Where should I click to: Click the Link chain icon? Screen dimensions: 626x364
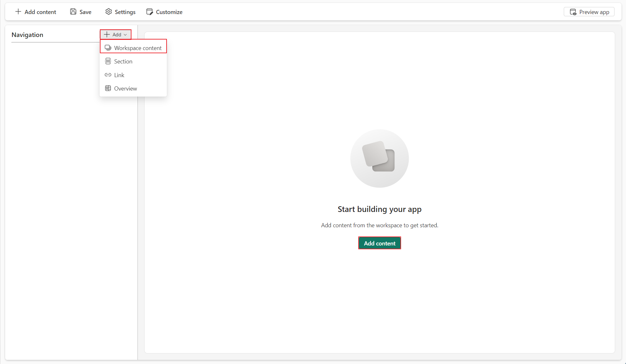[x=108, y=75]
